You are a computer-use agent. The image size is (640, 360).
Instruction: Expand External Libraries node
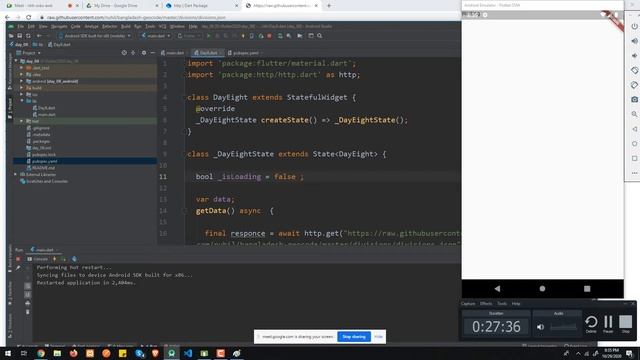coord(16,174)
